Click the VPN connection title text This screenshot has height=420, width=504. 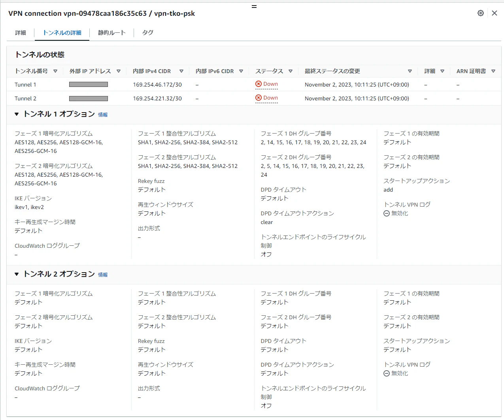(x=102, y=13)
